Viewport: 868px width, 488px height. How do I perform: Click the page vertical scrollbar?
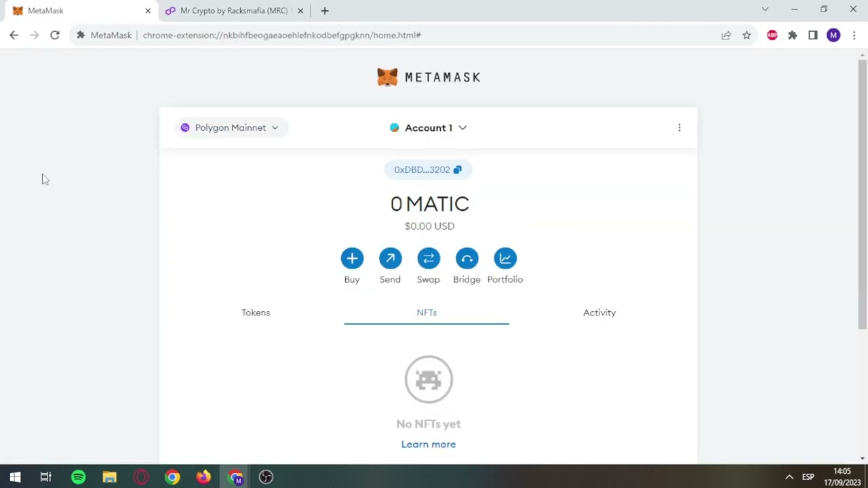click(863, 195)
